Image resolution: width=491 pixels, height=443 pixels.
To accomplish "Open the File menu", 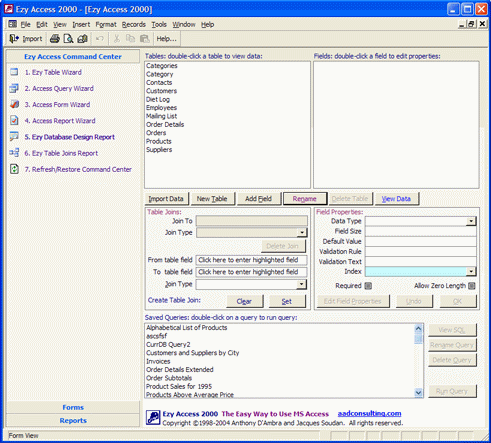I will tap(25, 25).
